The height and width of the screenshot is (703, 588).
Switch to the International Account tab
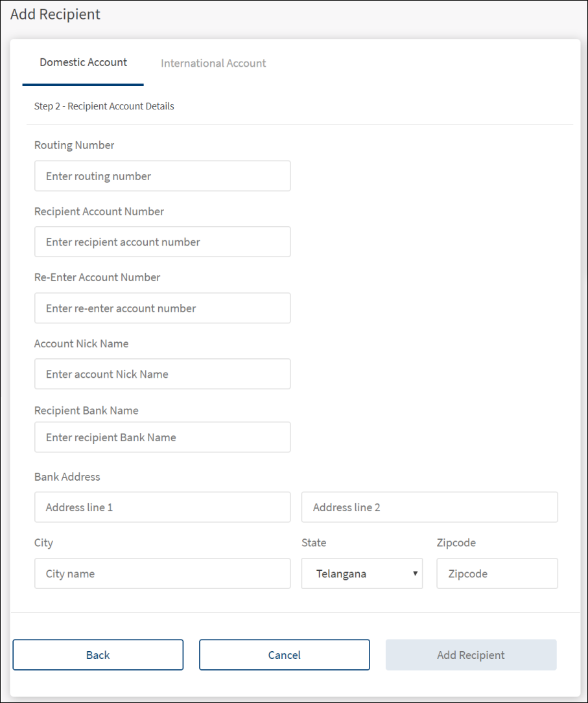[213, 63]
